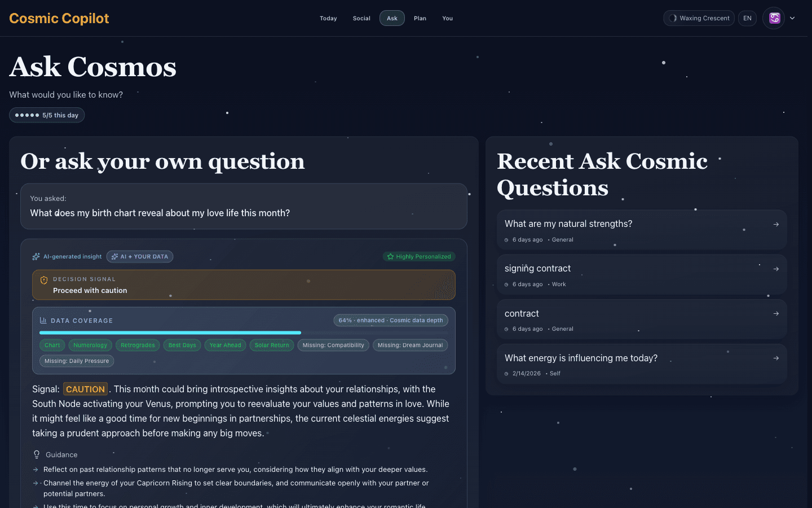Click the Waxing Crescent moon phase button

(x=699, y=18)
